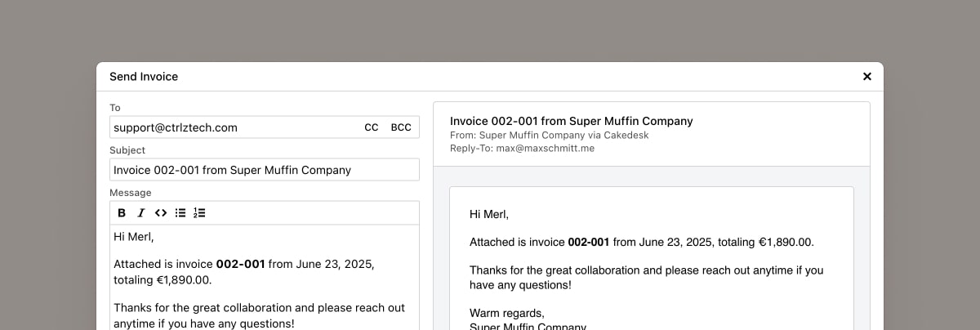Click the 'Warm regards,' line in preview
The width and height of the screenshot is (980, 330).
pos(506,313)
